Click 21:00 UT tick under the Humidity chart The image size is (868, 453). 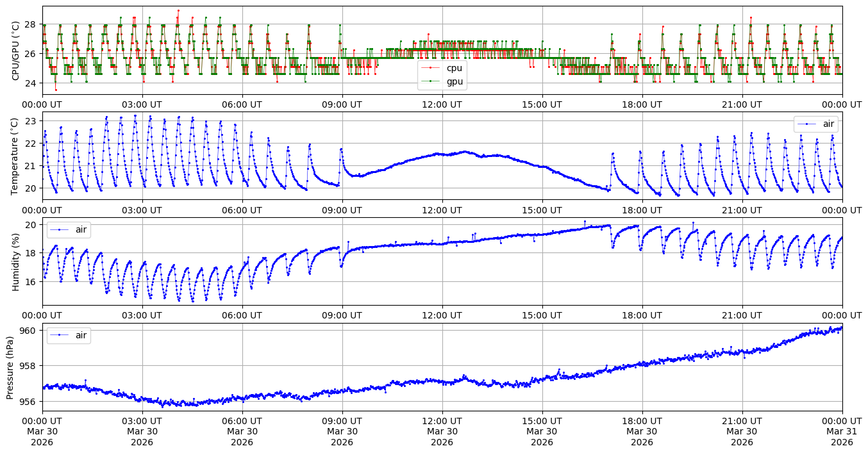(742, 315)
